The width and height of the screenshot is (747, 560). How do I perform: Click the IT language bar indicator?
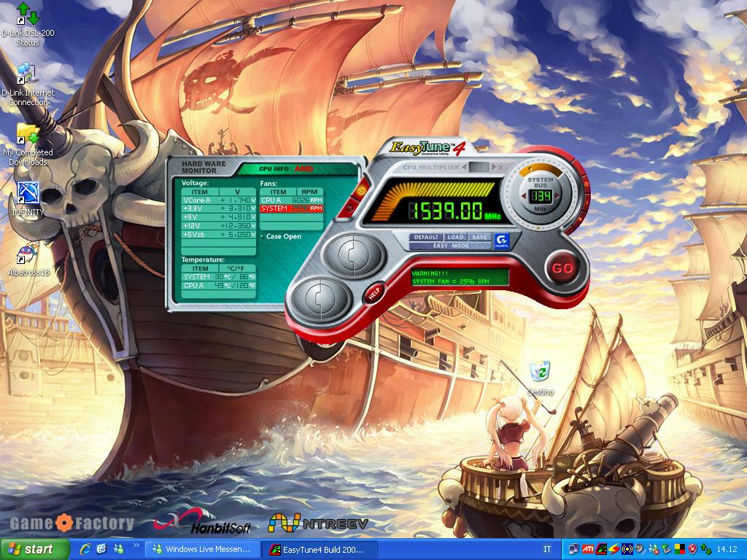point(547,550)
